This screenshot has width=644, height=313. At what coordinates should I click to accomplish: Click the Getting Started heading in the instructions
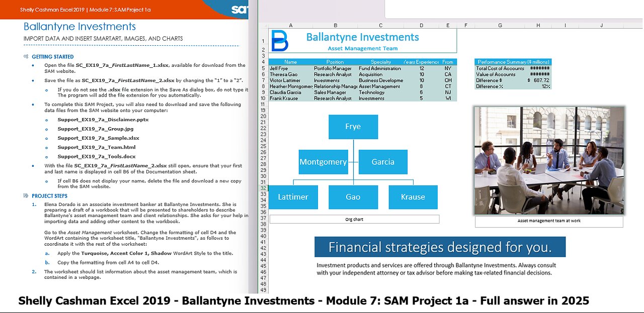pyautogui.click(x=52, y=57)
